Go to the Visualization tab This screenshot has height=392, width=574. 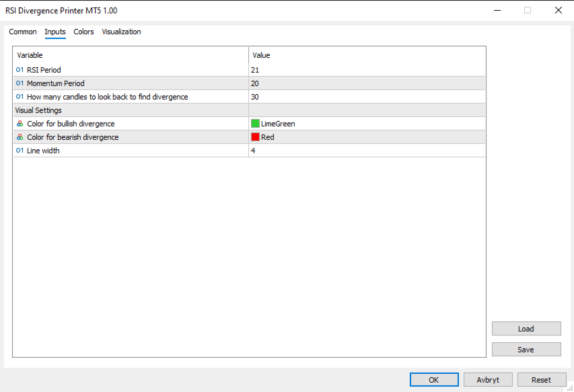(x=121, y=32)
